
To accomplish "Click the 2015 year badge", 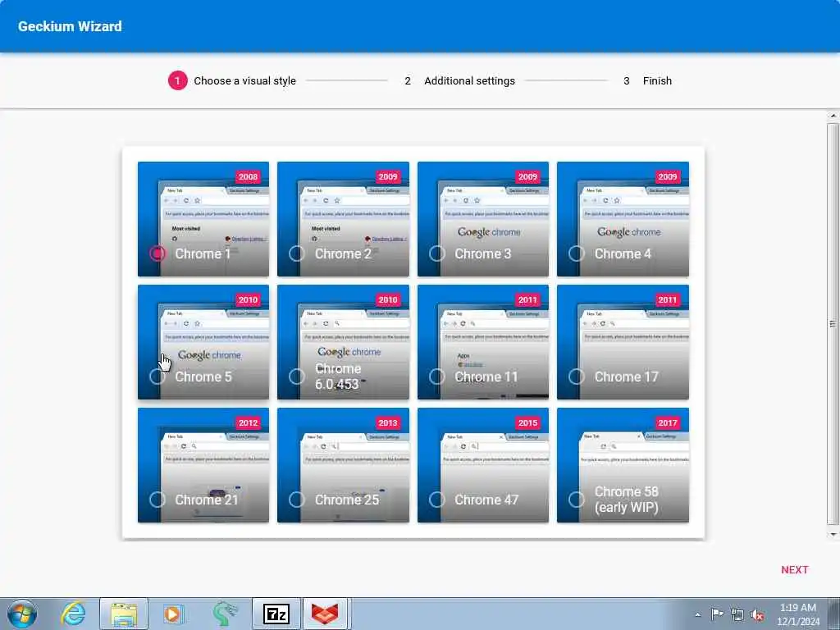I will tap(527, 422).
